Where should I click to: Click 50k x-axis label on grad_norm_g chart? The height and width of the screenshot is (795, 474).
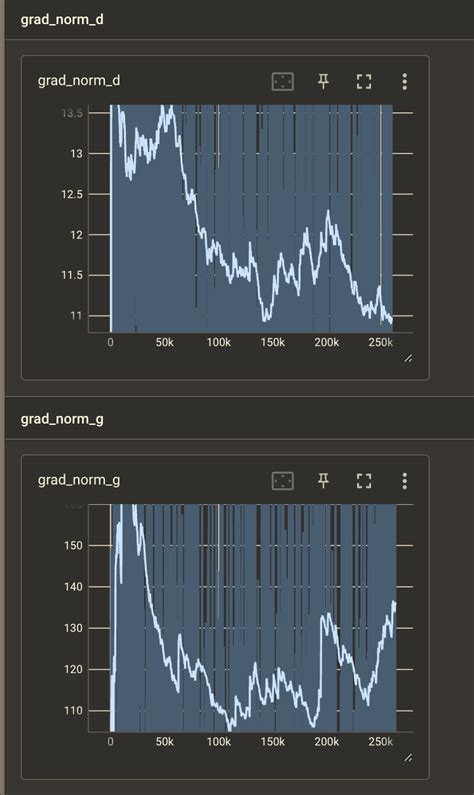pos(165,742)
